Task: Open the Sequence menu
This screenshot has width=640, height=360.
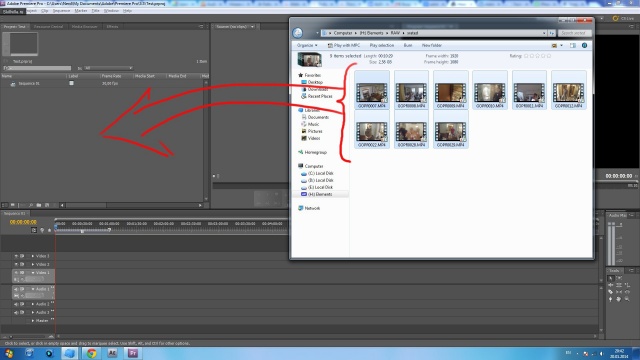Action: 61,11
